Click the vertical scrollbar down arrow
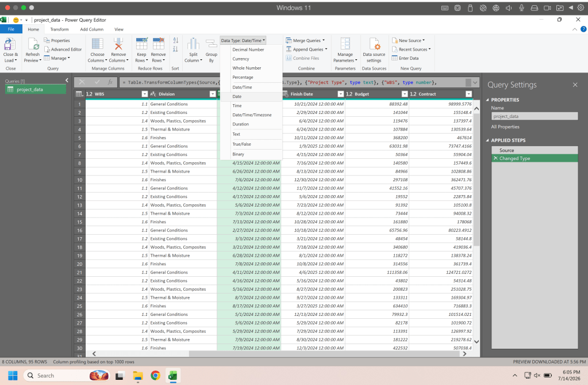588x385 pixels. click(x=476, y=341)
